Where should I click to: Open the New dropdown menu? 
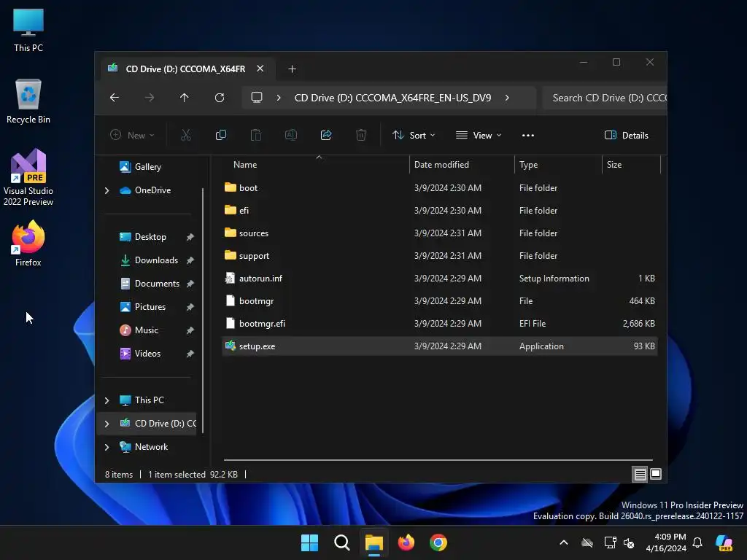coord(132,135)
